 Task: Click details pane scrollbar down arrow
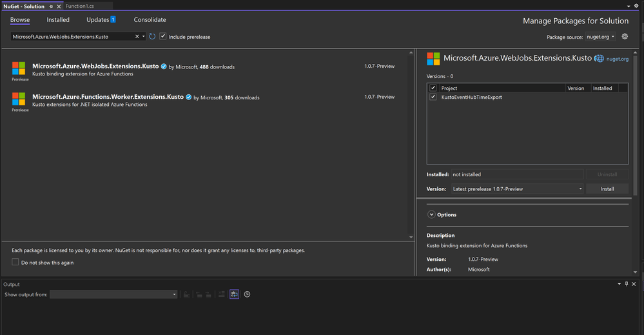pos(636,272)
